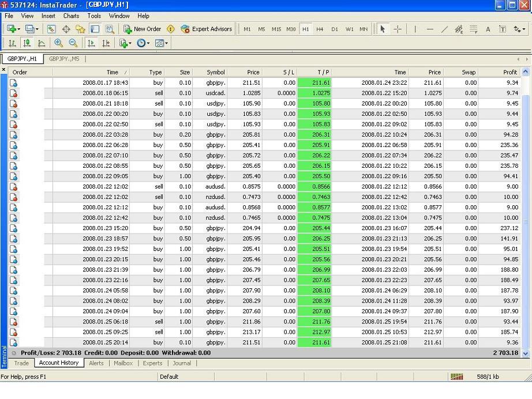Click order icon of 2008.01.17 18:43 row

point(14,82)
